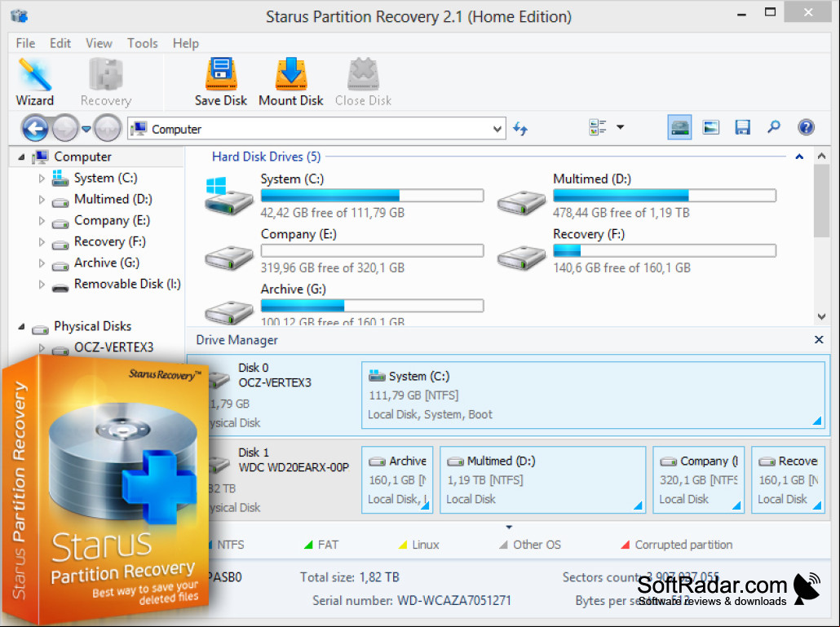Screen dimensions: 840x627
Task: Open help with the question mark icon
Action: click(x=806, y=127)
